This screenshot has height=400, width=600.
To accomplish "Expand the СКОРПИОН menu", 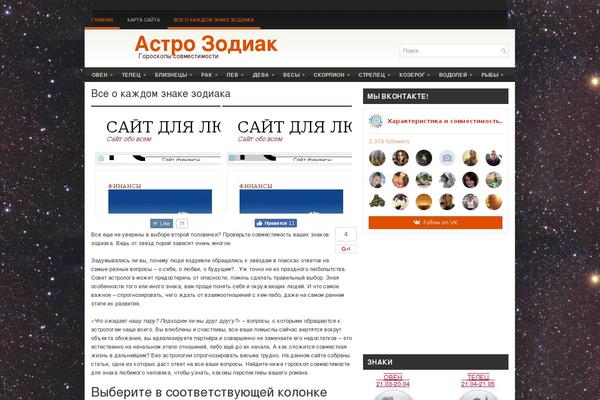I will tap(331, 75).
